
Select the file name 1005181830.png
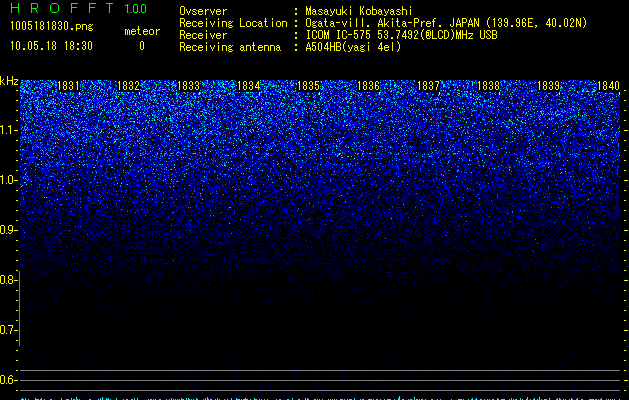point(52,26)
